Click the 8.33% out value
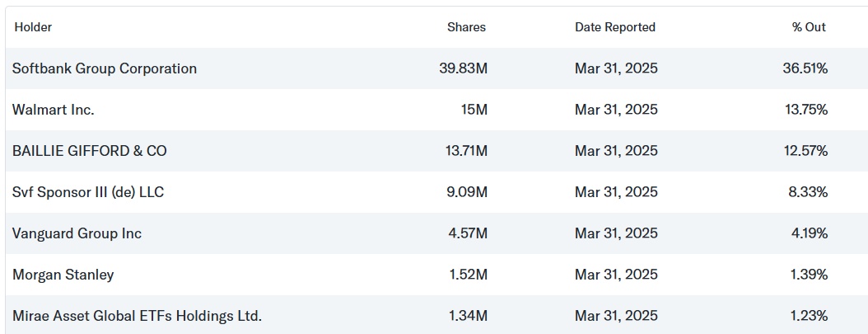The image size is (868, 334). pos(807,192)
